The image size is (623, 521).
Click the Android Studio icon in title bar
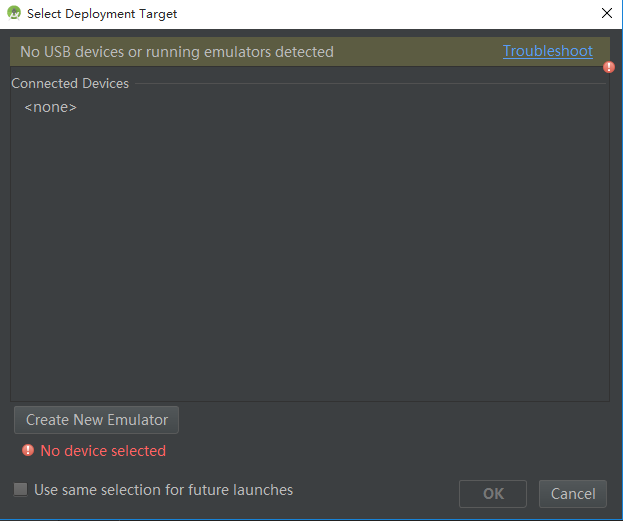(14, 14)
